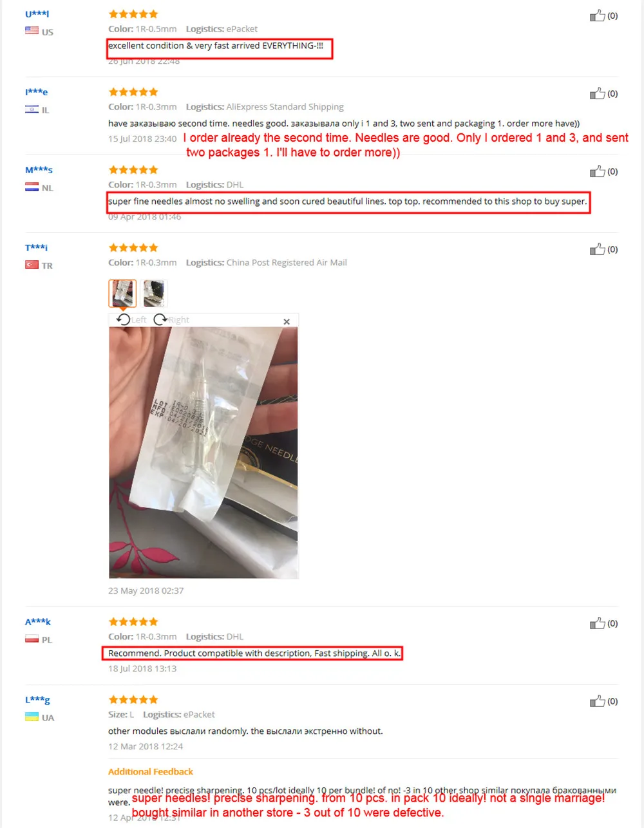The height and width of the screenshot is (828, 644).
Task: Thumbs-up the L***g review
Action: point(598,701)
